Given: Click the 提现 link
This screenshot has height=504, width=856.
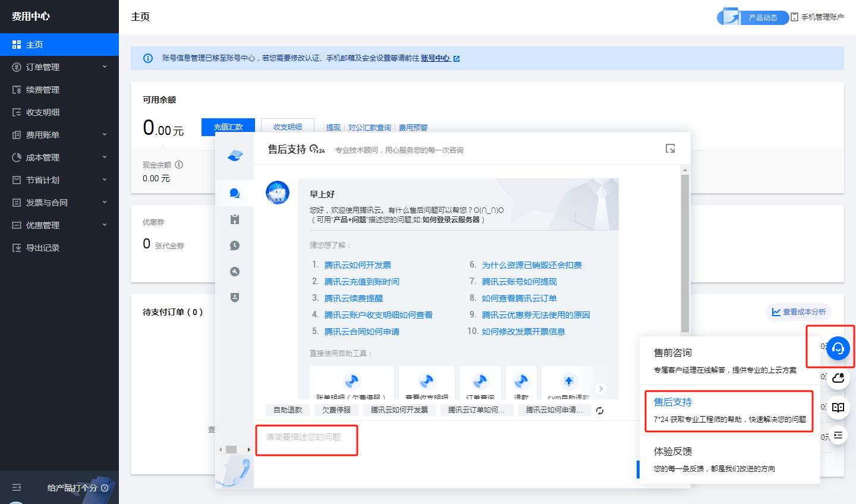Looking at the screenshot, I should click(333, 128).
